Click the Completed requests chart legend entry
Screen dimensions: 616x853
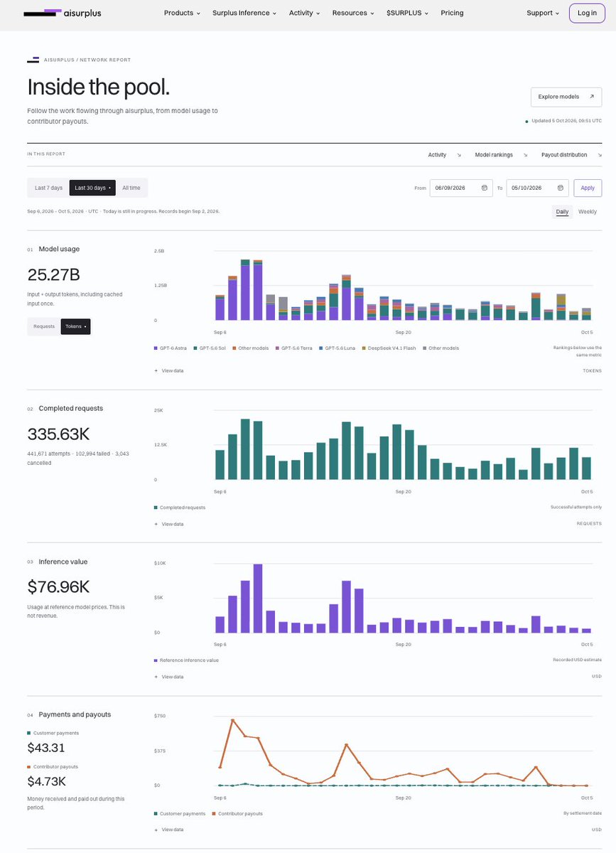point(180,508)
